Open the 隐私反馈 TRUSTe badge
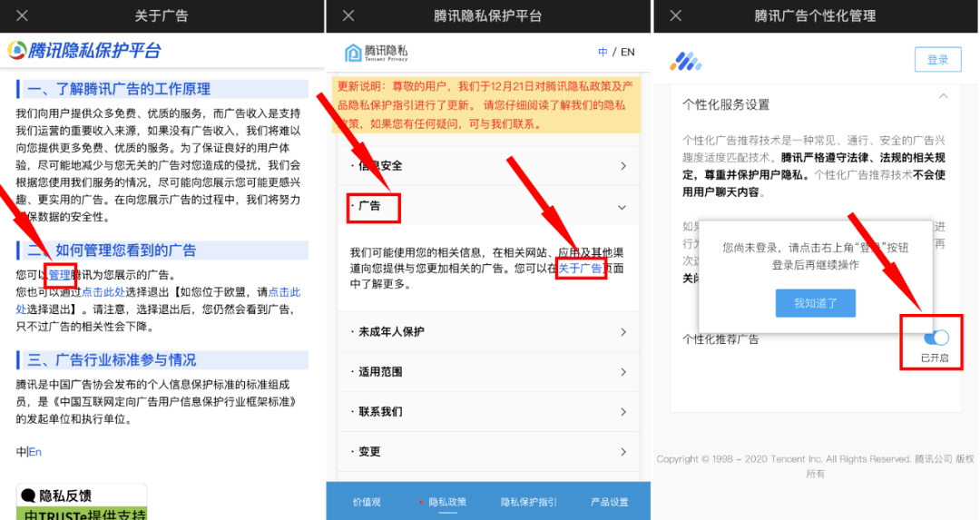The image size is (980, 520). click(x=82, y=503)
